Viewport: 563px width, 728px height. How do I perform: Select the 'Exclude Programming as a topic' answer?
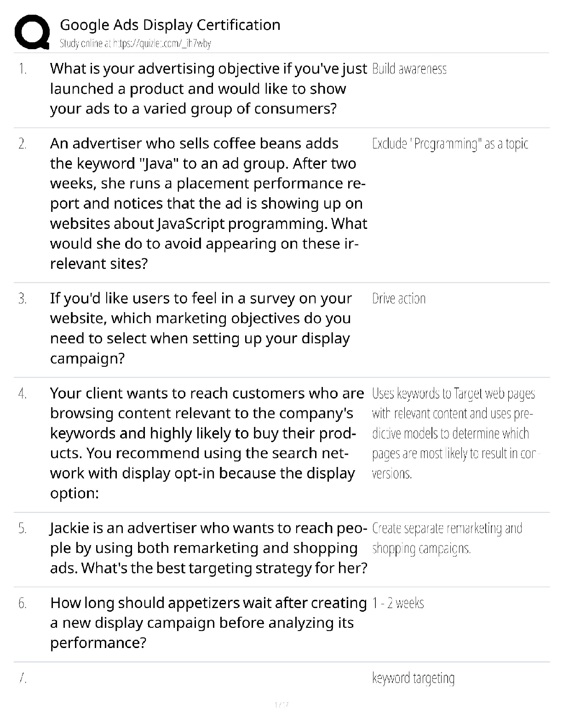pos(450,144)
